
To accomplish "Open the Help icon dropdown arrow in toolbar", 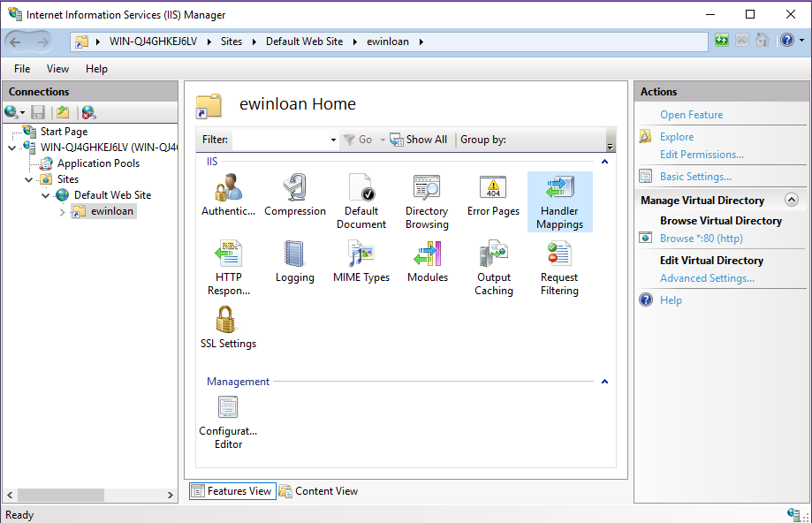I will (x=801, y=41).
